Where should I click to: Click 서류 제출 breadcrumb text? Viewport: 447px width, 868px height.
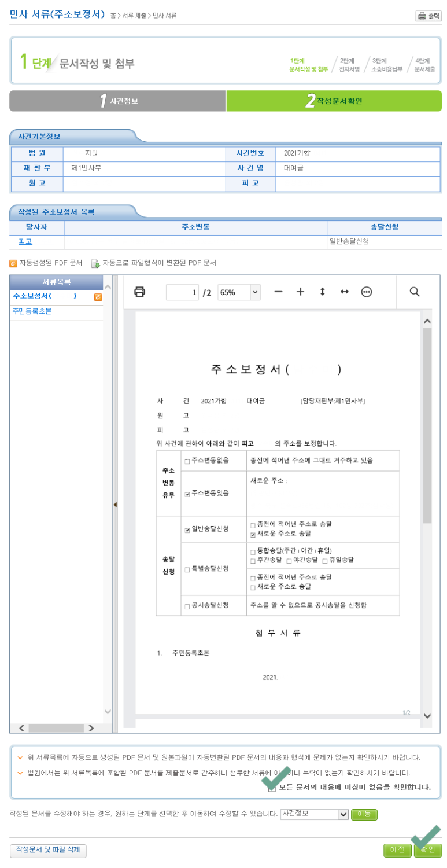click(x=134, y=16)
